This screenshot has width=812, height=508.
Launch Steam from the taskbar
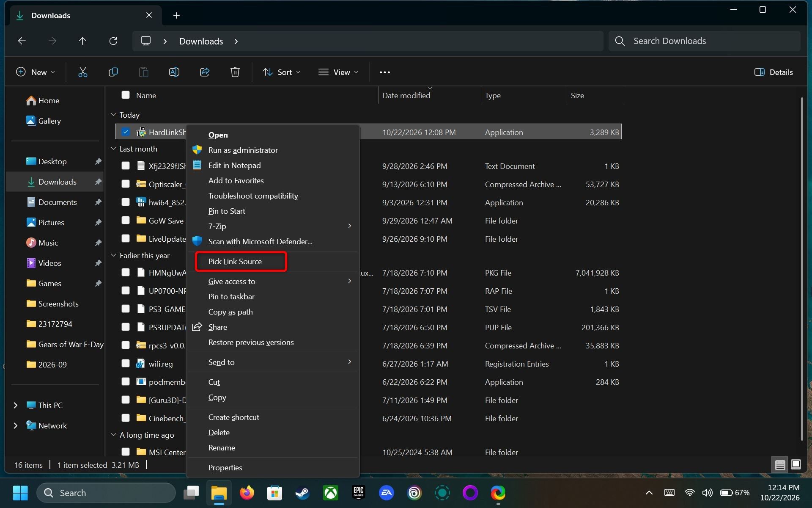click(302, 493)
